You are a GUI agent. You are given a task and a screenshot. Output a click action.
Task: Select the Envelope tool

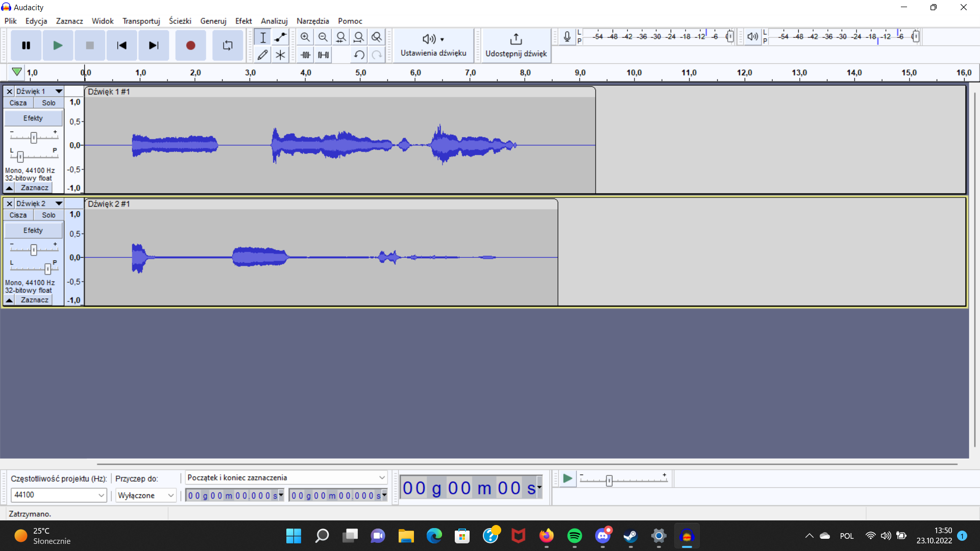[x=280, y=37]
